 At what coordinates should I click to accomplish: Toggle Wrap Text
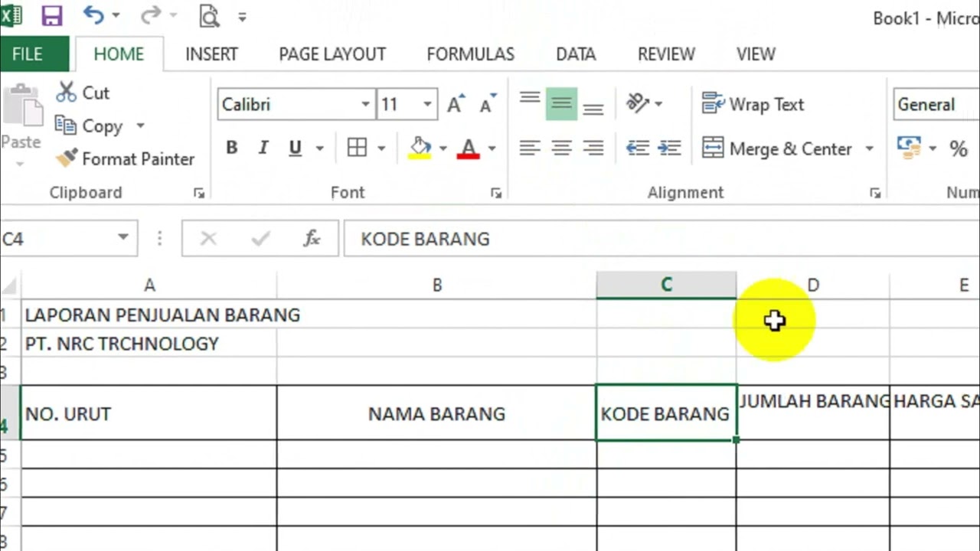coord(753,105)
